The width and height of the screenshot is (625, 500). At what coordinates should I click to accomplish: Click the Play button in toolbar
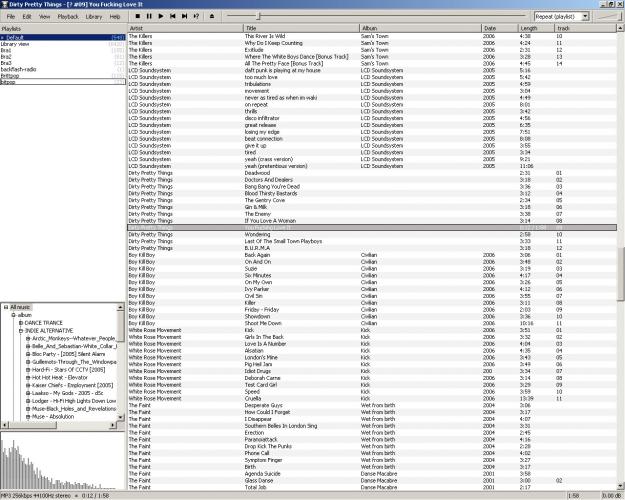point(161,17)
